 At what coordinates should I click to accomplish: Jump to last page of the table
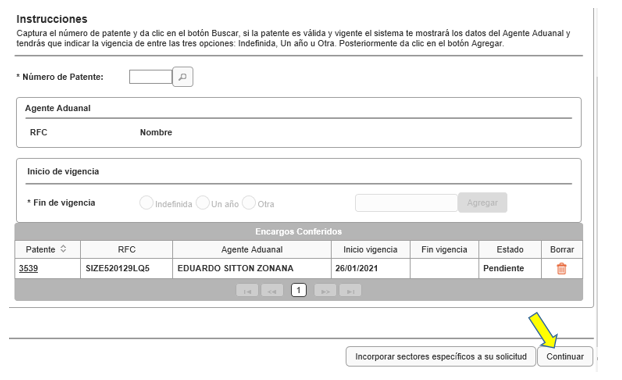350,291
